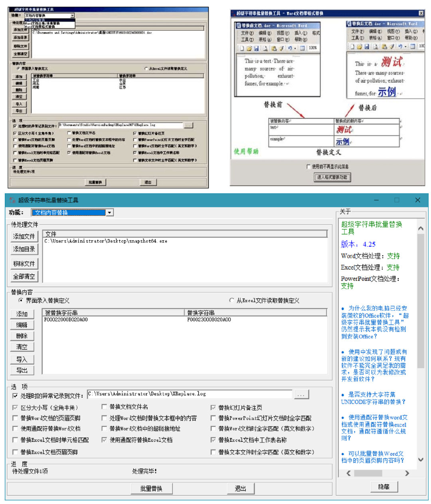The width and height of the screenshot is (431, 504).
Task: Open the 功能 dropdown in the window listing snapshot64.exe
Action: (x=110, y=212)
